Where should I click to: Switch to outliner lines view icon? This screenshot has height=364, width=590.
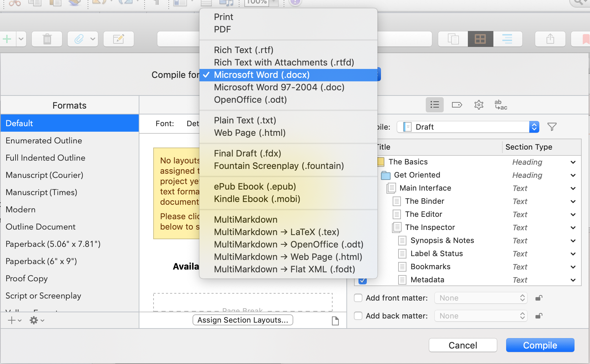507,39
